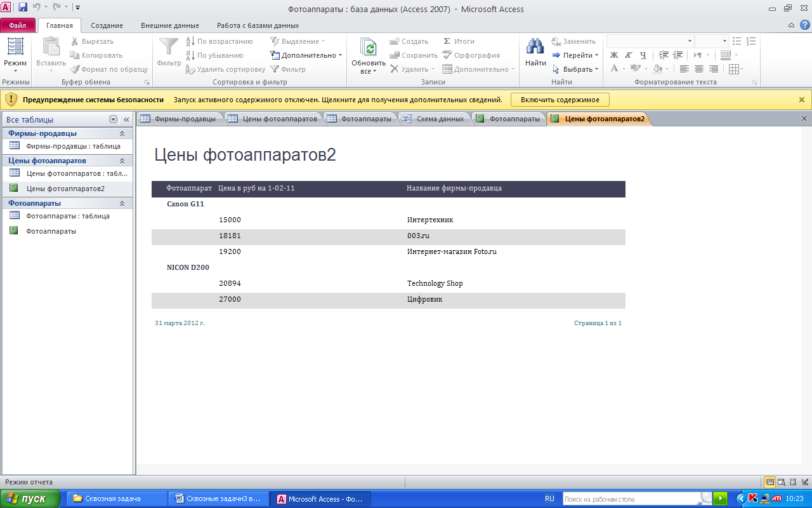
Task: Switch to Внешние данные ribbon tab
Action: 170,25
